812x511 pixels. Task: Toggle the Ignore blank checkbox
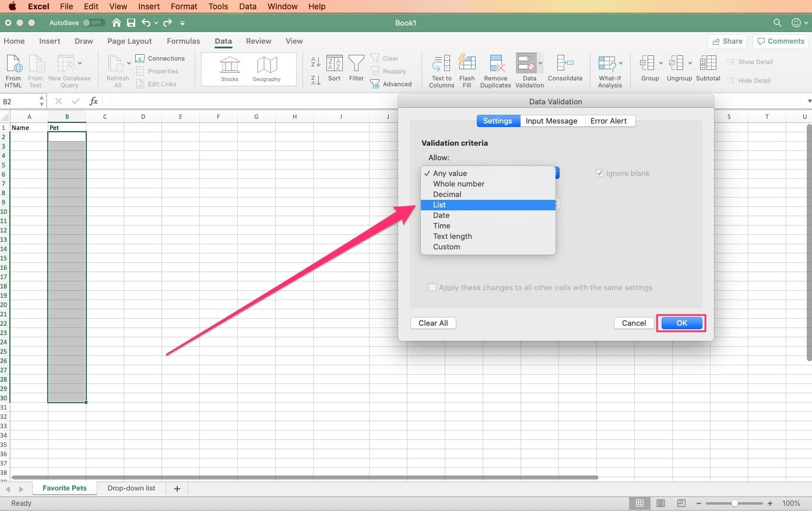coord(599,173)
